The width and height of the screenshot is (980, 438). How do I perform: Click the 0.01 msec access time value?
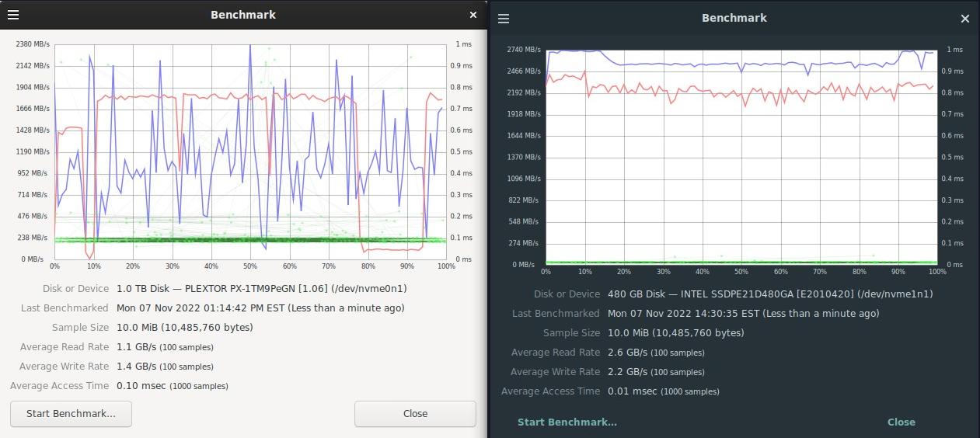click(664, 391)
